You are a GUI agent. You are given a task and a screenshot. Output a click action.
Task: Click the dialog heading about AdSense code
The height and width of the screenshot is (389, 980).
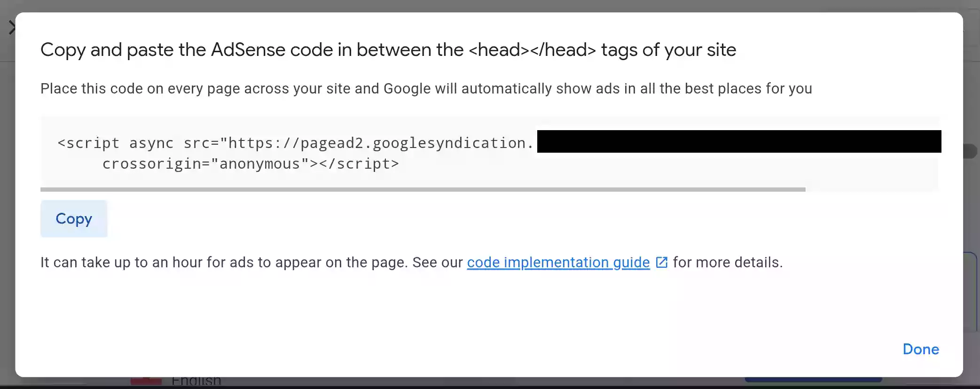388,50
